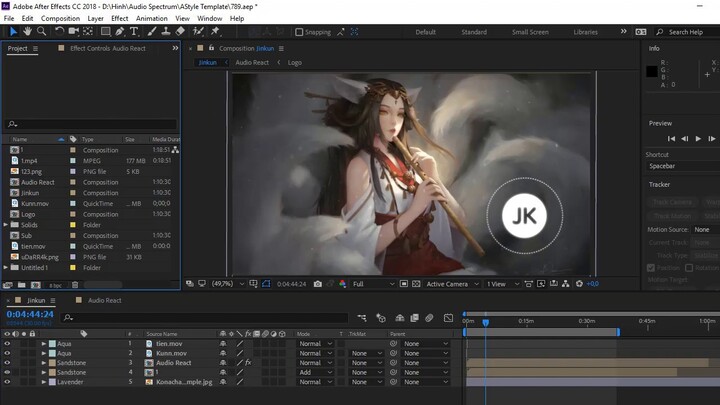The image size is (720, 405).
Task: Click the black color swatch in Info panel
Action: click(652, 72)
